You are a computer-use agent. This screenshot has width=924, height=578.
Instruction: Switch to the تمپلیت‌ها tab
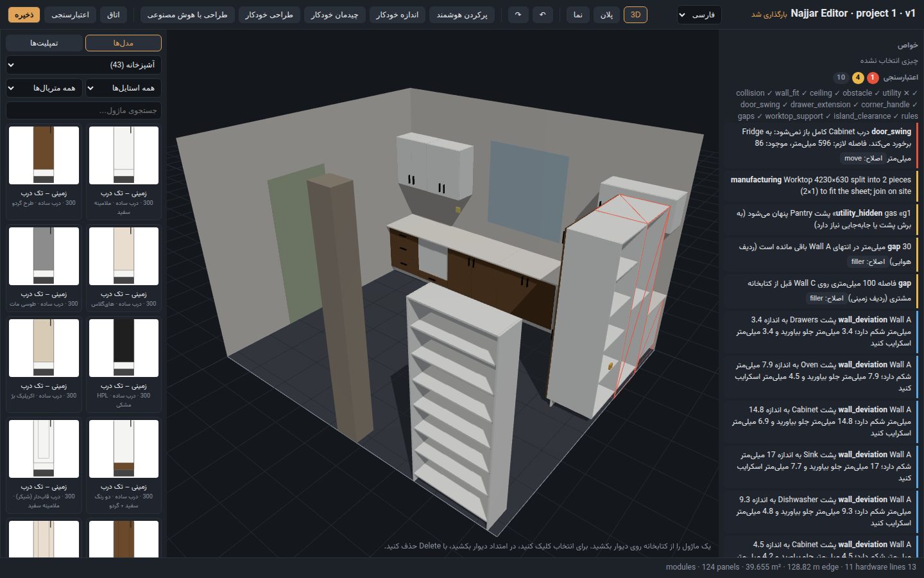(44, 43)
